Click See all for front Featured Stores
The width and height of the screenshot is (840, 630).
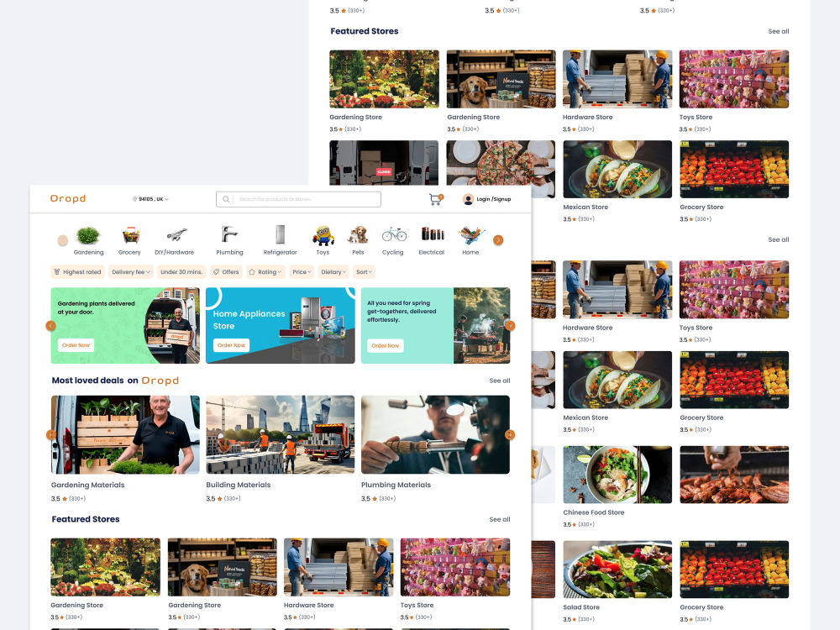499,520
